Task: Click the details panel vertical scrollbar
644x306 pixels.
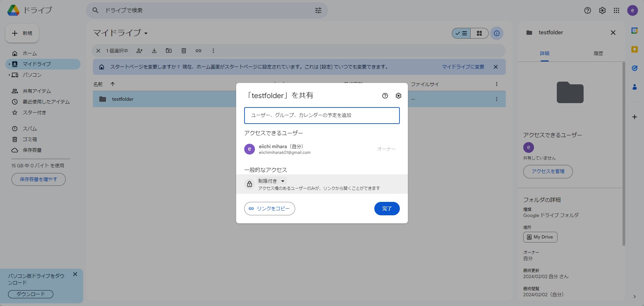Action: (624, 154)
